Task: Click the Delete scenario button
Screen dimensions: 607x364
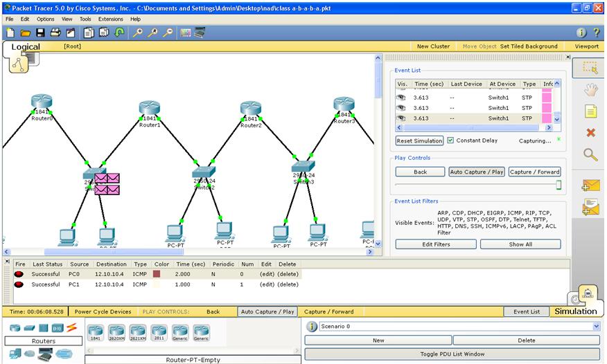Action: (527, 340)
